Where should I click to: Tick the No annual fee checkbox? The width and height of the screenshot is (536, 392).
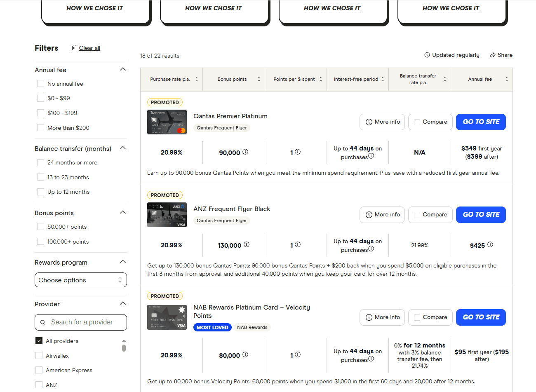(40, 84)
